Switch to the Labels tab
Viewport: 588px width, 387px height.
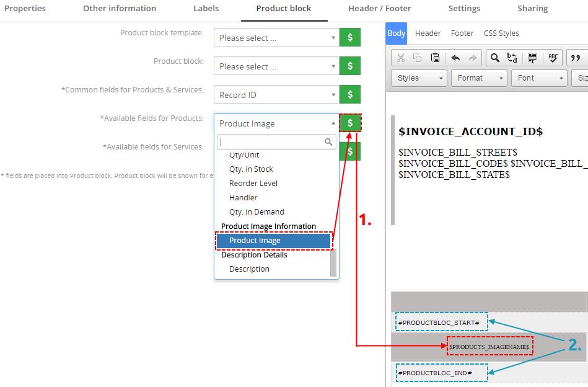click(x=206, y=9)
